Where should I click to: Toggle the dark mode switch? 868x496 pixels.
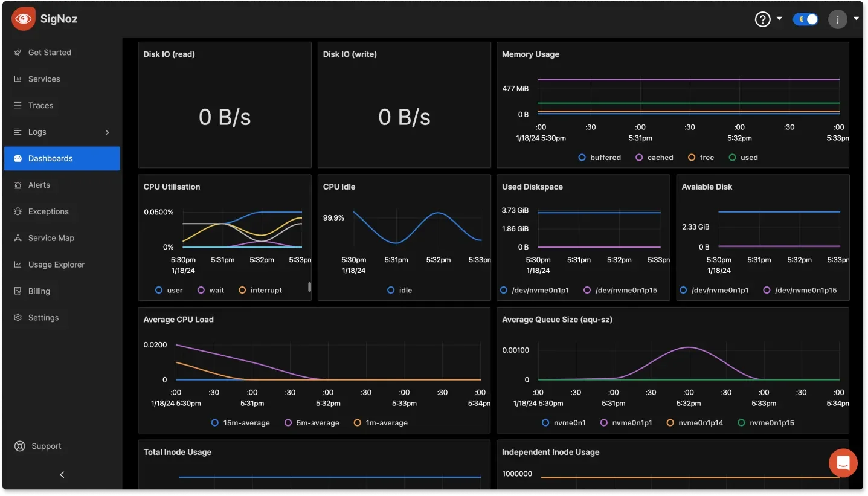pos(805,19)
